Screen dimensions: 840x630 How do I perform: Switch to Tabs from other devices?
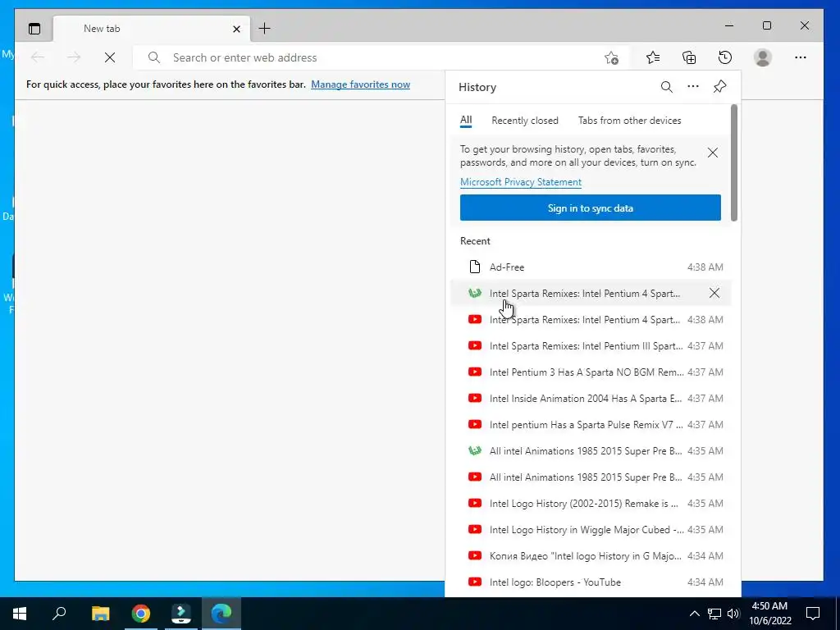[629, 121]
